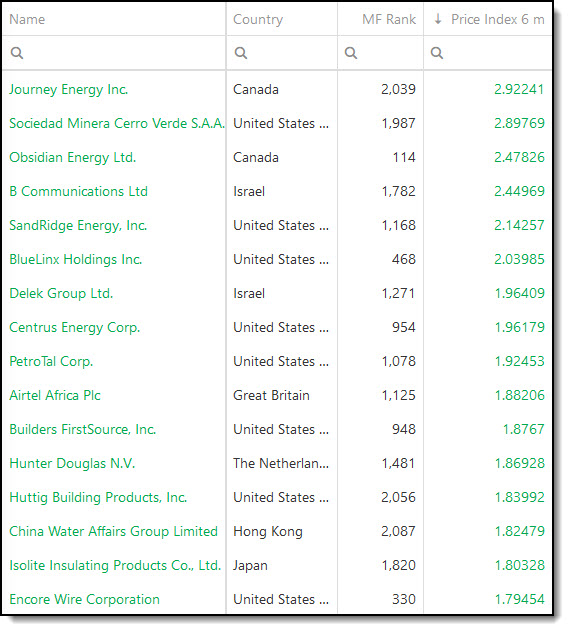
Task: Select MF Rank value 1,987
Action: click(399, 123)
